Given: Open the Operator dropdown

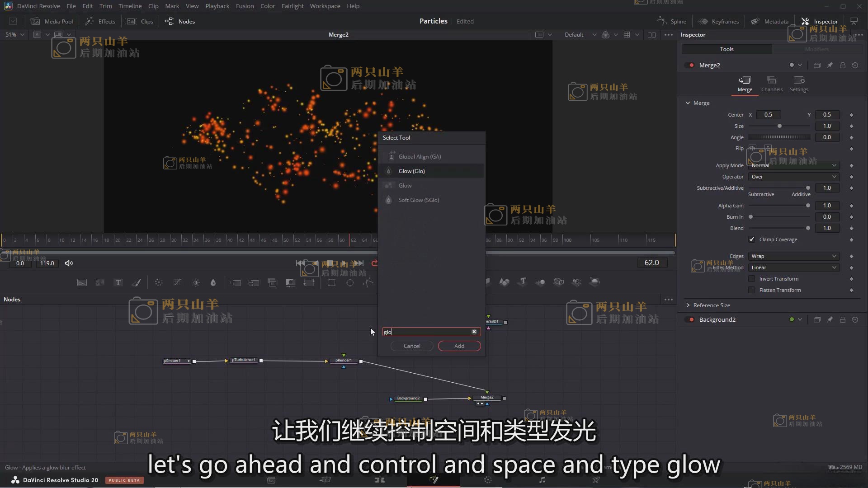Looking at the screenshot, I should [793, 177].
